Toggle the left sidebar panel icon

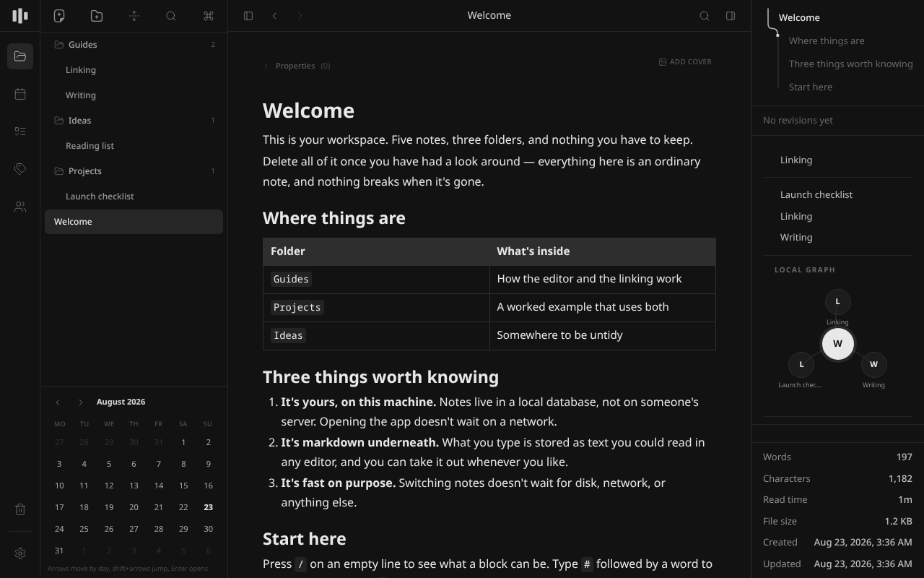pyautogui.click(x=248, y=16)
